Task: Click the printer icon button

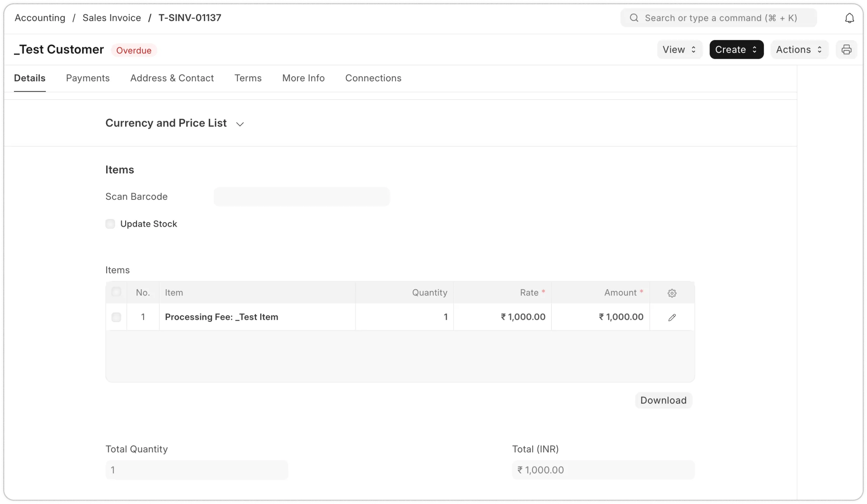Action: pos(846,49)
